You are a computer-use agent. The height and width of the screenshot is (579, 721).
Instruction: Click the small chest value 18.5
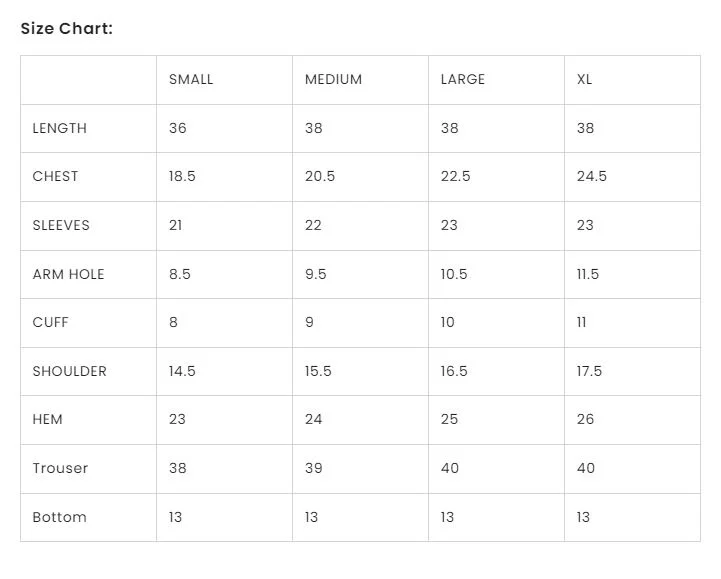(x=182, y=176)
